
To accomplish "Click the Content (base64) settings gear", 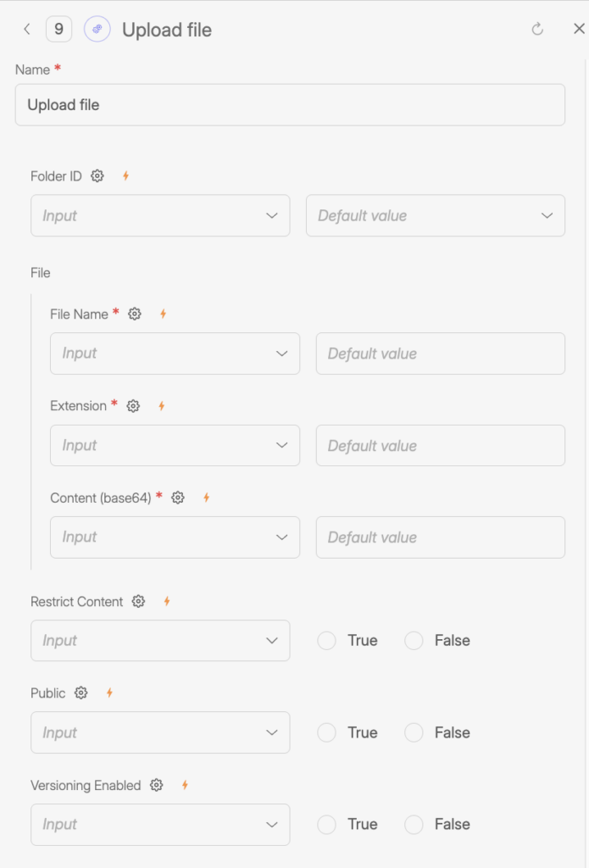I will tap(177, 498).
